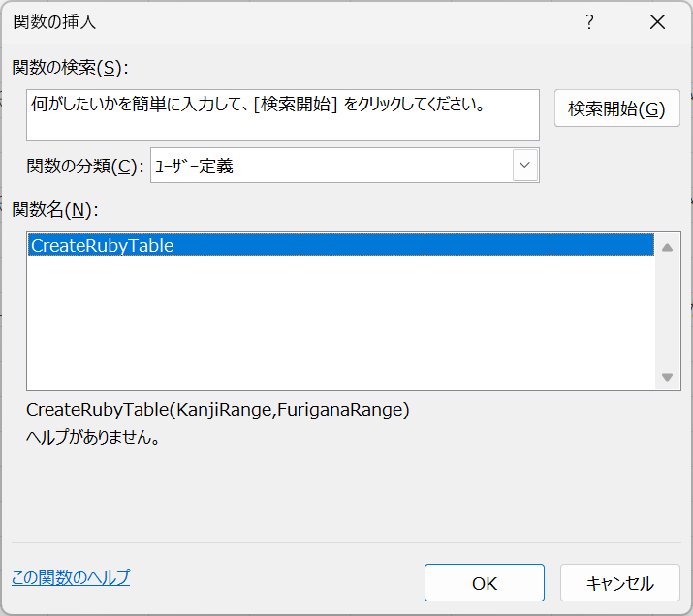Confirm with the OK button
Image resolution: width=693 pixels, height=616 pixels.
click(485, 583)
